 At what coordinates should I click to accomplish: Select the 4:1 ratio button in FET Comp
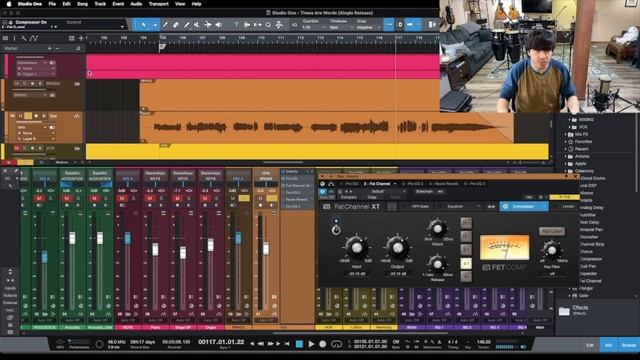pyautogui.click(x=466, y=264)
